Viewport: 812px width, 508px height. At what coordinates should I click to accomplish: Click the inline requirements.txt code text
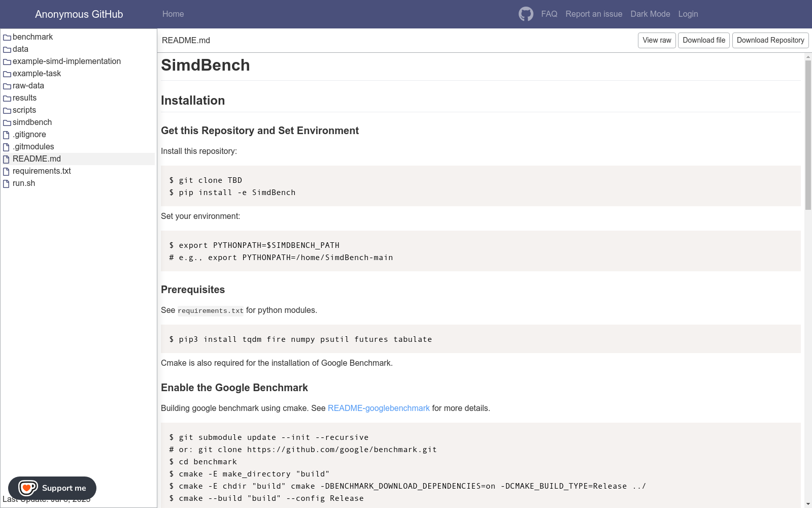click(x=211, y=311)
